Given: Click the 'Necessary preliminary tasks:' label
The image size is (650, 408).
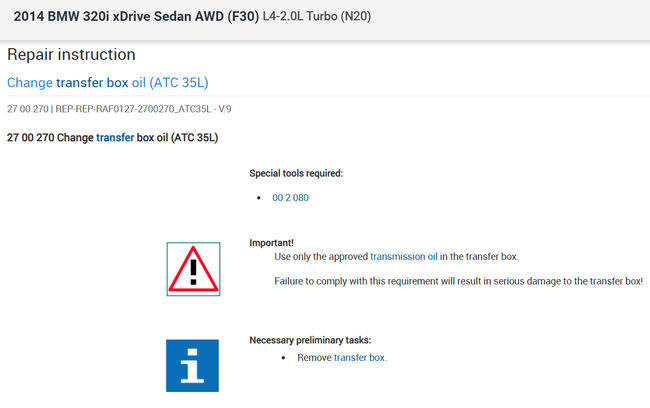Looking at the screenshot, I should point(310,340).
